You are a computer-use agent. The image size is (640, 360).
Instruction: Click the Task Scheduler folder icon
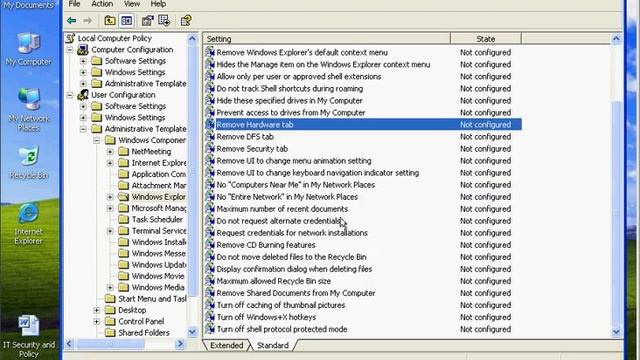[x=123, y=220]
